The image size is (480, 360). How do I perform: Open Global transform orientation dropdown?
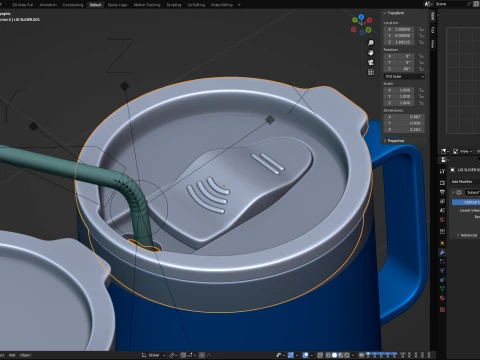(x=154, y=355)
